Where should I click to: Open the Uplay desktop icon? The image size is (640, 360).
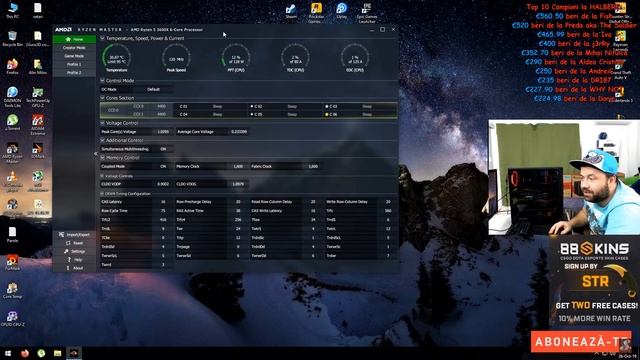[342, 11]
